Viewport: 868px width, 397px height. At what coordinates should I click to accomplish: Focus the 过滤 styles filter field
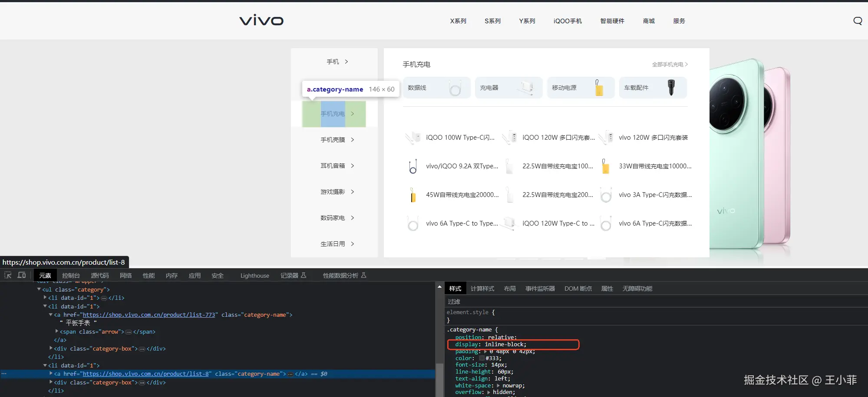tap(656, 302)
